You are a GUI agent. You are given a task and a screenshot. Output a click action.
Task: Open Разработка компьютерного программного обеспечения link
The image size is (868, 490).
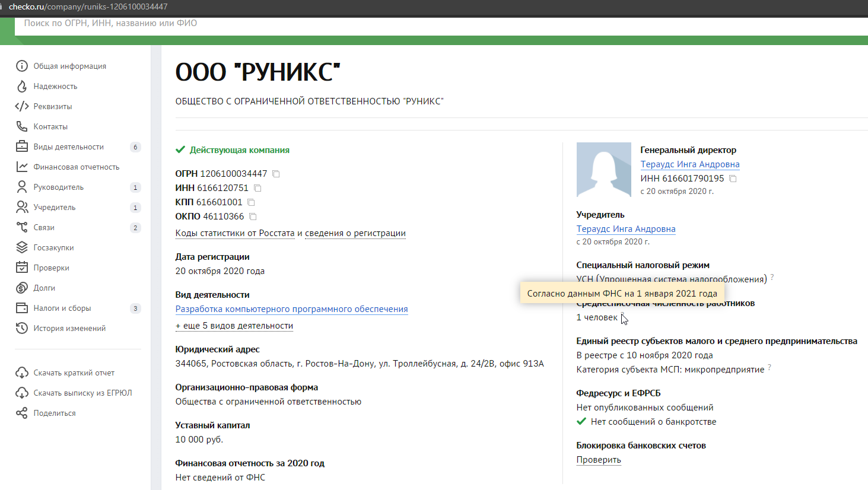click(292, 309)
